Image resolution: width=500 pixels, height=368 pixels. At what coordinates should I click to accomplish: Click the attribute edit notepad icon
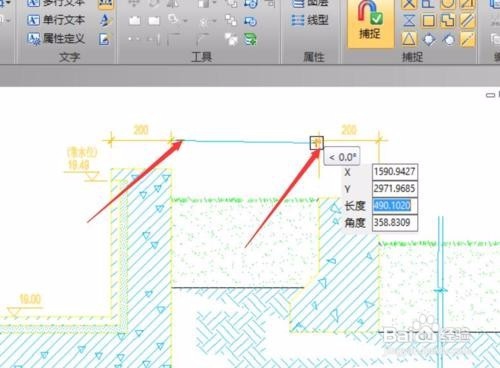[x=105, y=39]
